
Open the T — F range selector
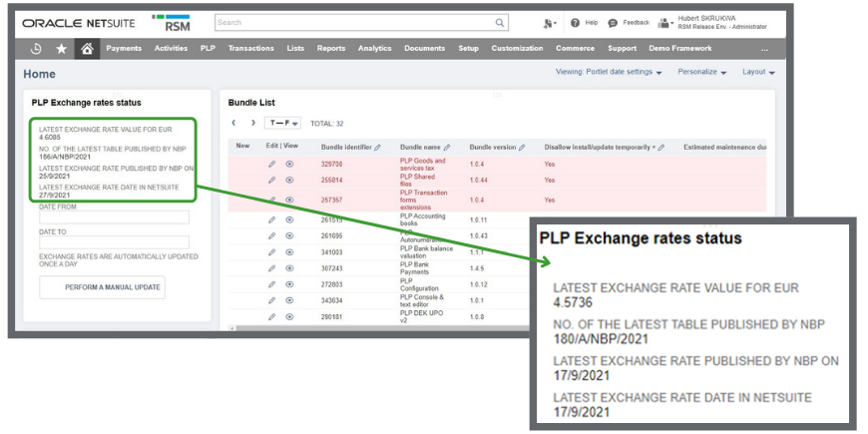click(283, 123)
